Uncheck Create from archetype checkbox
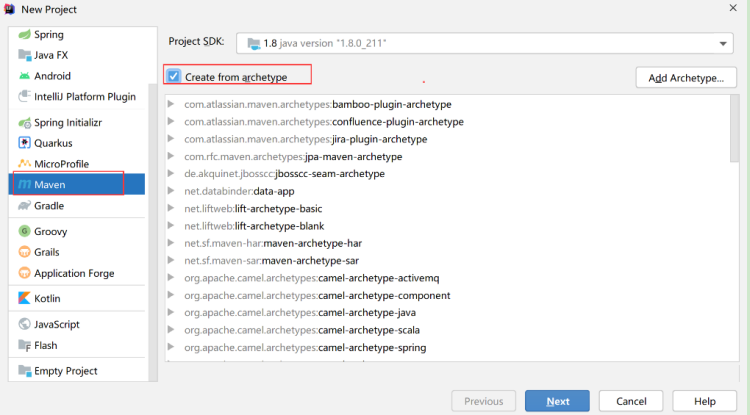Screen dimensions: 750x415 [x=174, y=76]
